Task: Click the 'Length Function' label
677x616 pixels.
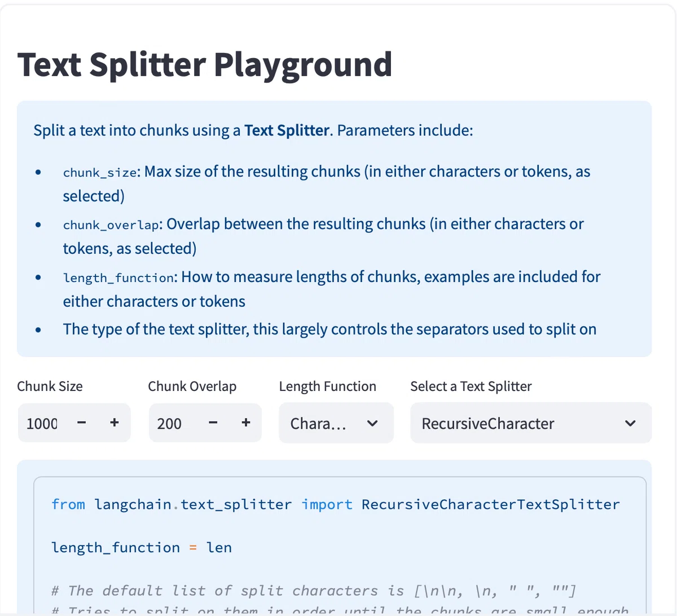Action: 328,386
